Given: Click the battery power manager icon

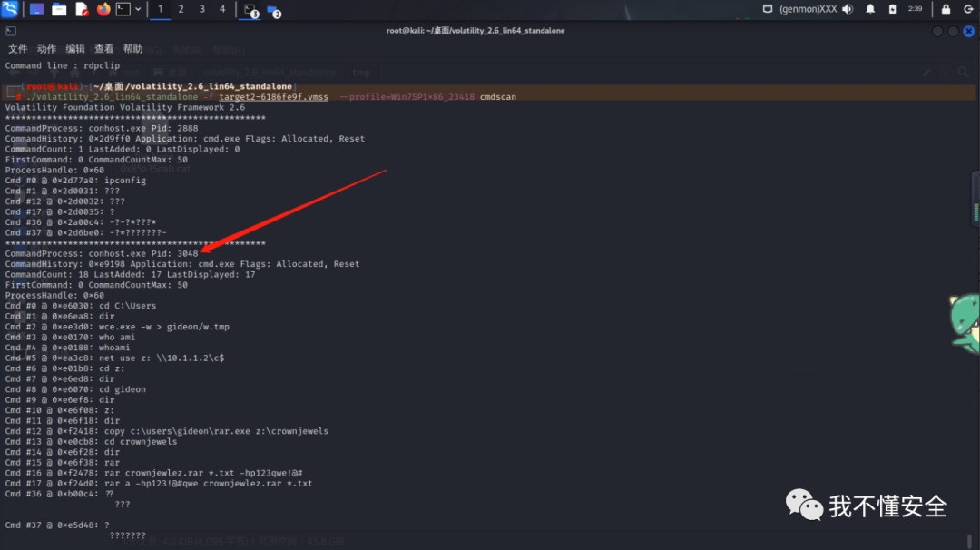Looking at the screenshot, I should point(893,9).
